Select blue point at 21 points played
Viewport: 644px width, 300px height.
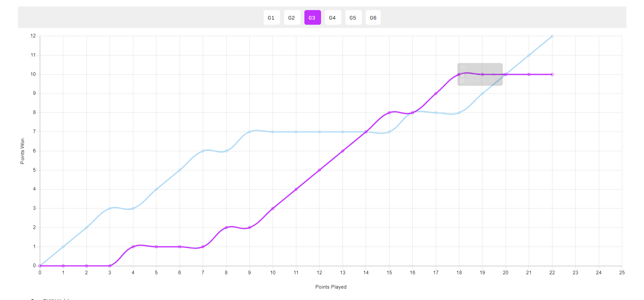pos(529,55)
